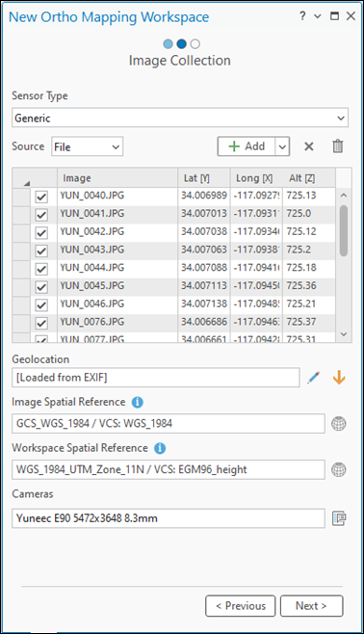
Task: Click the orange export geolocation arrow
Action: [x=339, y=378]
